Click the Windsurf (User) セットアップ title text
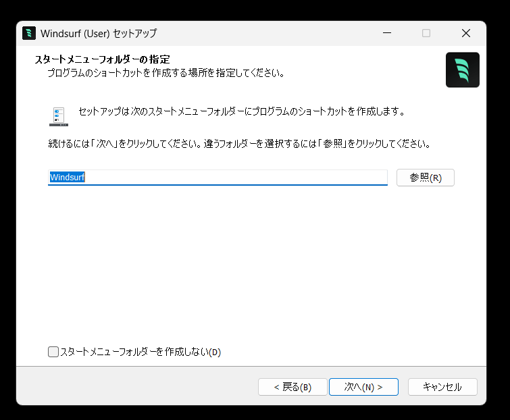The width and height of the screenshot is (510, 420). [x=99, y=33]
